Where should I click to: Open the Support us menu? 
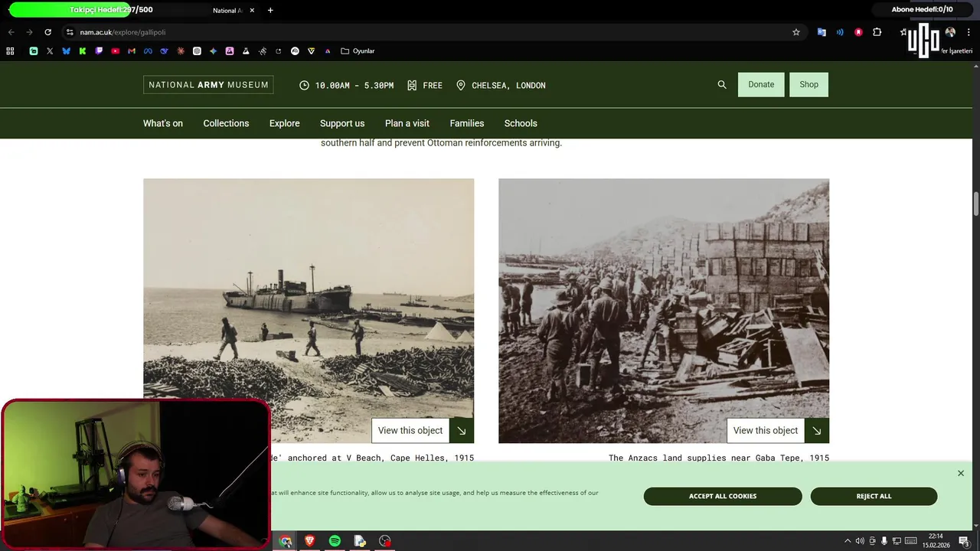coord(342,123)
